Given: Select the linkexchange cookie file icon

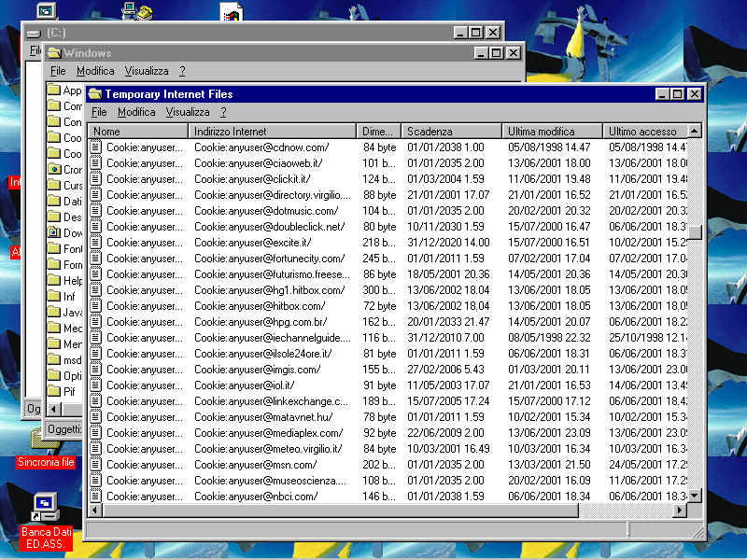Looking at the screenshot, I should click(96, 401).
